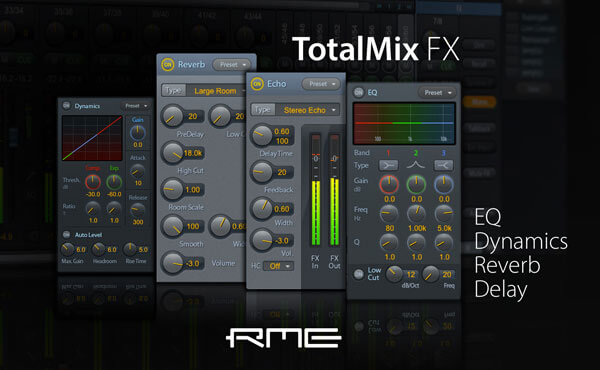Viewport: 600px width, 370px height.
Task: Click the blue EQ band 3 Gain knob
Action: [x=444, y=184]
